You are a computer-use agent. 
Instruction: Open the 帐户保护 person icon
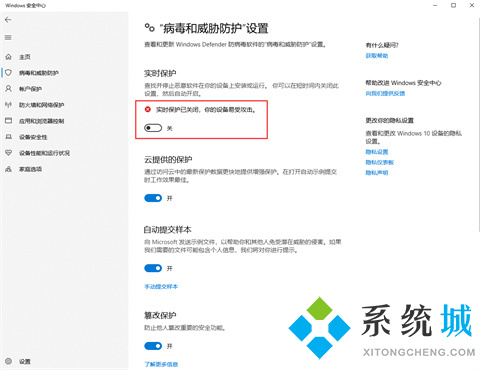coord(9,89)
